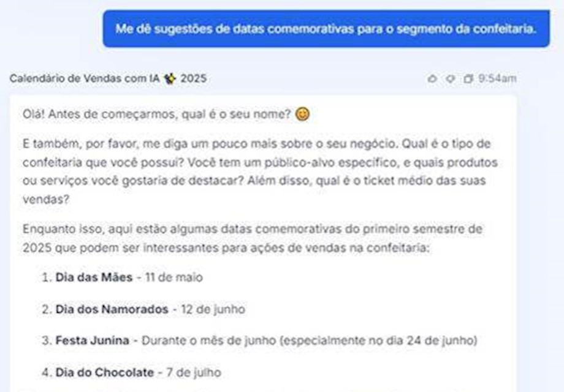
Task: Click the paragraph starting with Enquanto isso
Action: [253, 239]
